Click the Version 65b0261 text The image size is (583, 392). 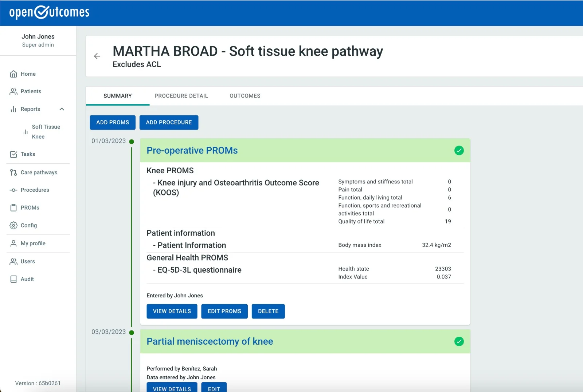click(38, 383)
